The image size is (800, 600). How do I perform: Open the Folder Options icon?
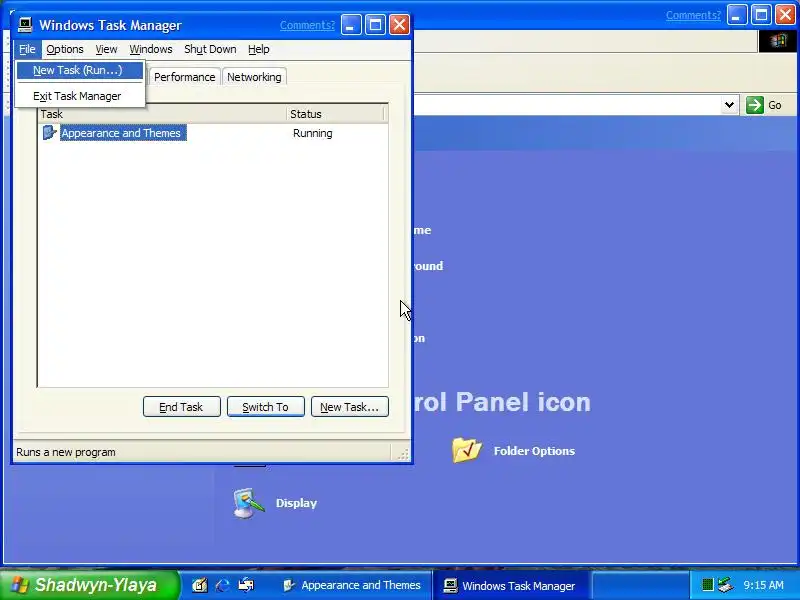(466, 450)
